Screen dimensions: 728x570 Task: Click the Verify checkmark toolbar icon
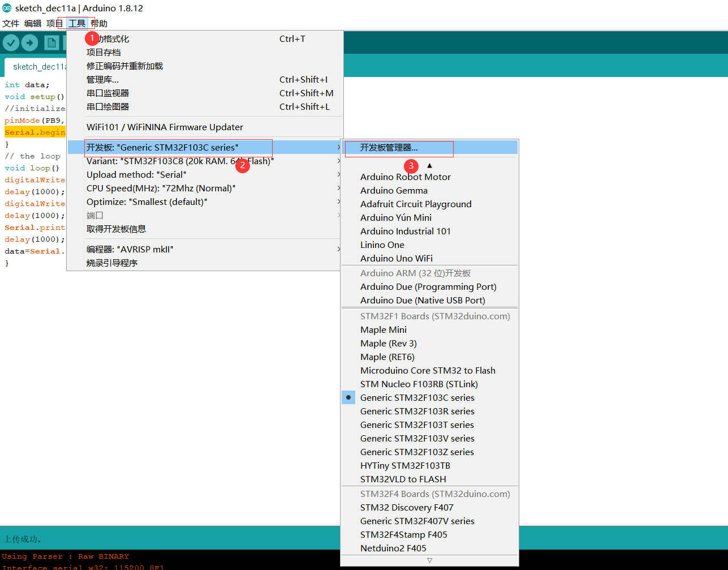(x=11, y=43)
